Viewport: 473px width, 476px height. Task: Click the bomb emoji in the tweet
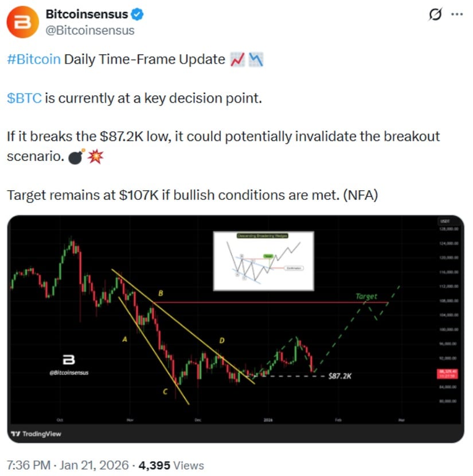75,156
